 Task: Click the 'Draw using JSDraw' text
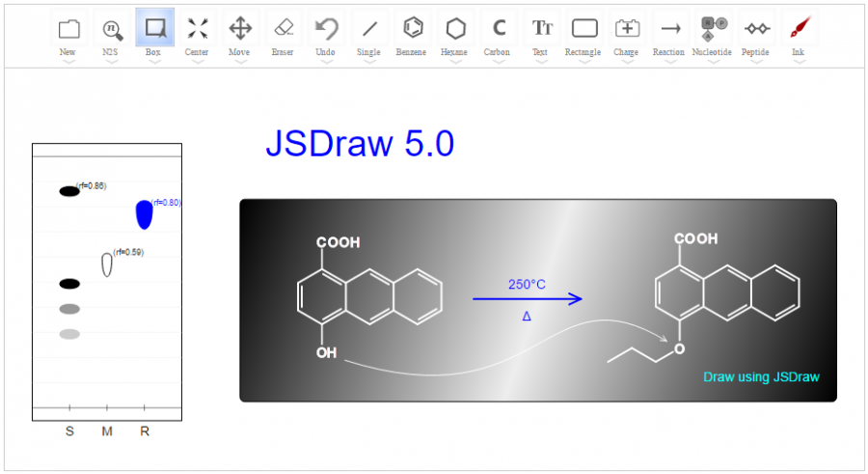pos(761,377)
